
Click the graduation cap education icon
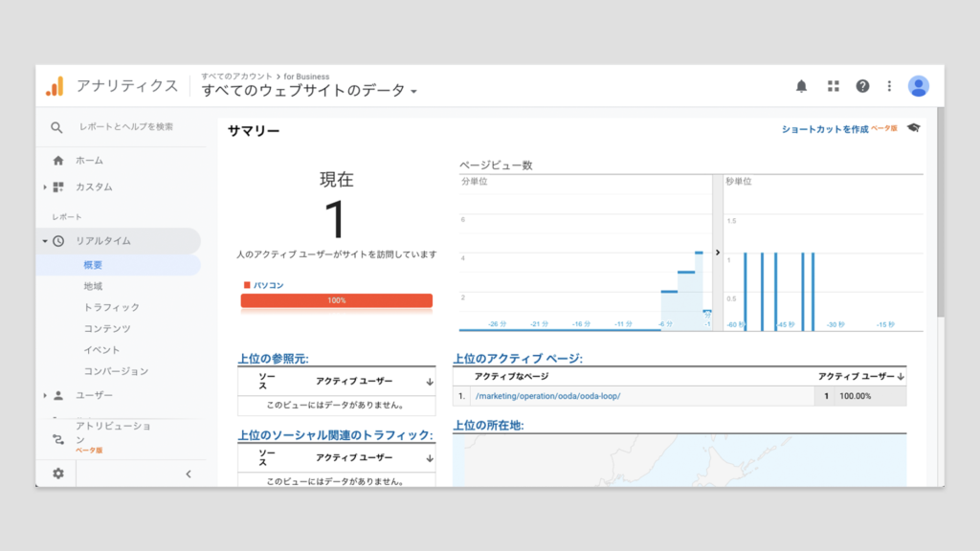click(x=913, y=128)
